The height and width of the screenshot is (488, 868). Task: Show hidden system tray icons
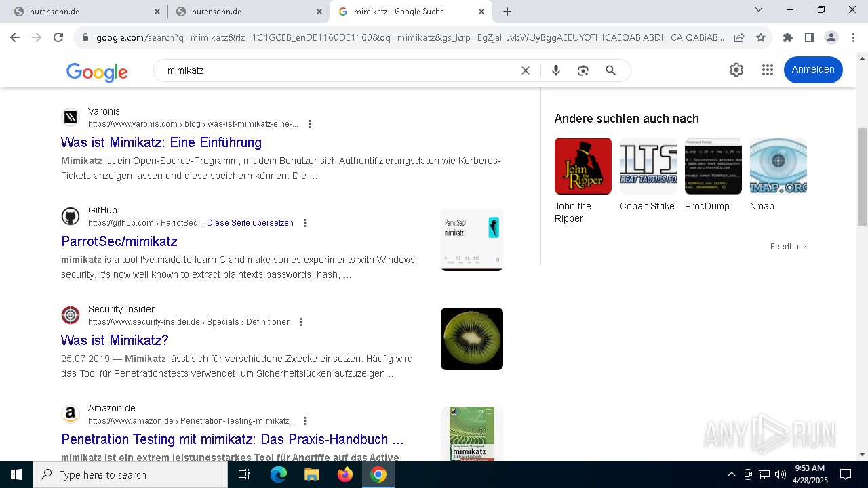[731, 474]
